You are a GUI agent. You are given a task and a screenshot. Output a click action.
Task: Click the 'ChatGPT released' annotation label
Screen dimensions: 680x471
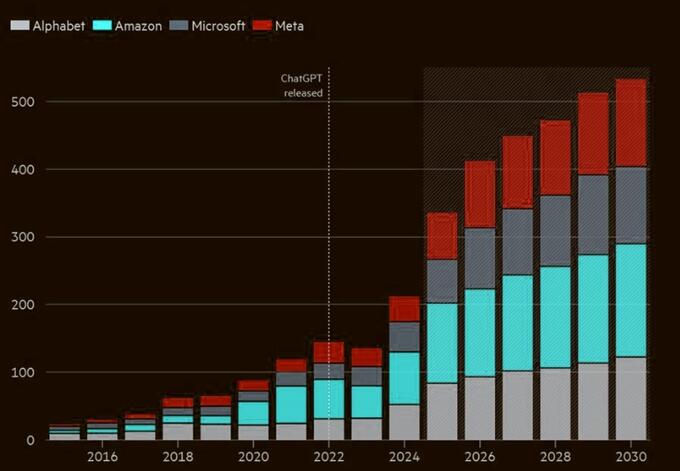(303, 86)
